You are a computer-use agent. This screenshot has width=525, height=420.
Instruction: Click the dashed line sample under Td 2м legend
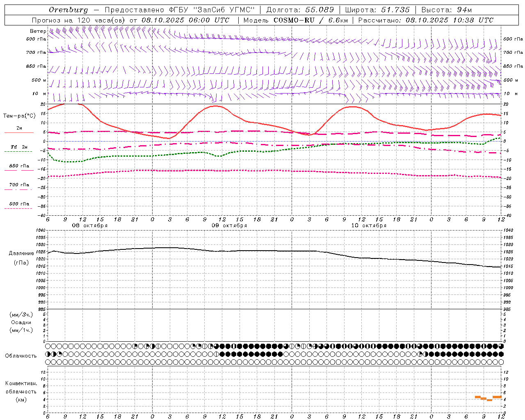click(18, 152)
